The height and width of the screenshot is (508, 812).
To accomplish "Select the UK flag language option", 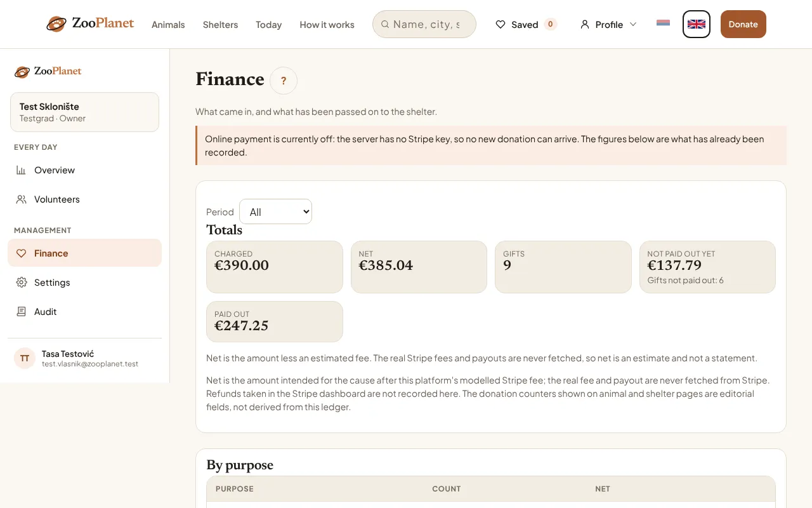I will coord(697,24).
